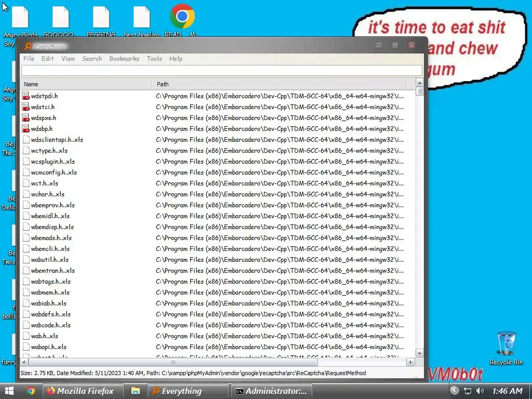The image size is (532, 399).
Task: Select the wctype.h..xls file icon
Action: click(26, 150)
